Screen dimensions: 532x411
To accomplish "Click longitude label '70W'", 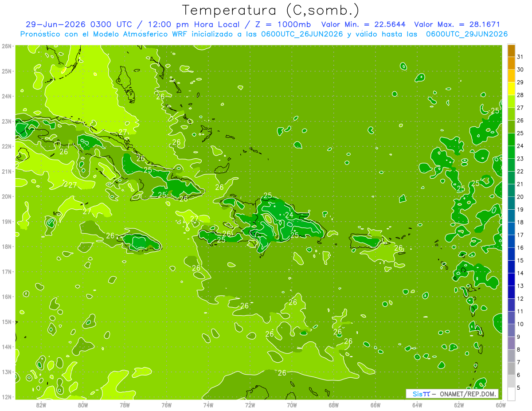I will 292,404.
